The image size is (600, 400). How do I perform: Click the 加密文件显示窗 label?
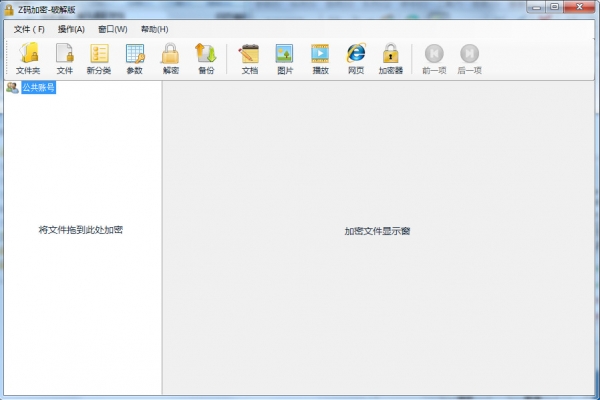point(377,231)
